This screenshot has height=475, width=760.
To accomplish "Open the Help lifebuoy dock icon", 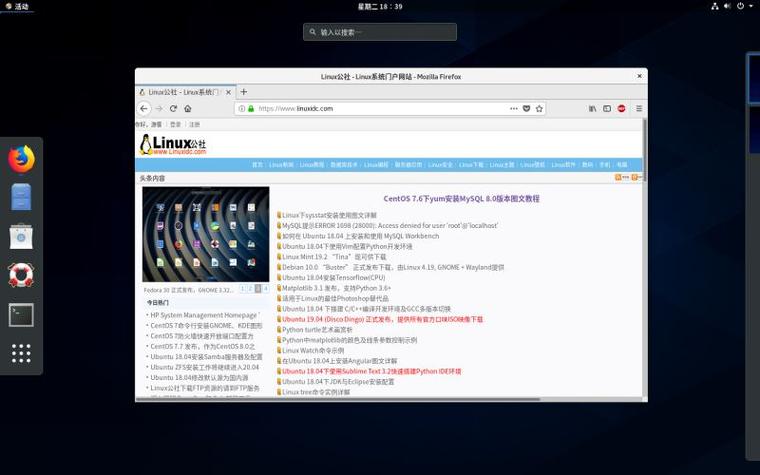I will (x=21, y=275).
